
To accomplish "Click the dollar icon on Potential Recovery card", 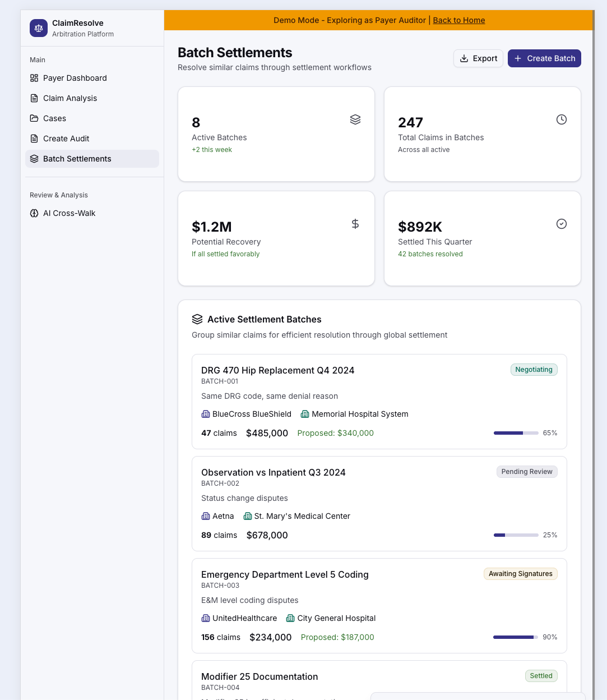I will coord(355,224).
